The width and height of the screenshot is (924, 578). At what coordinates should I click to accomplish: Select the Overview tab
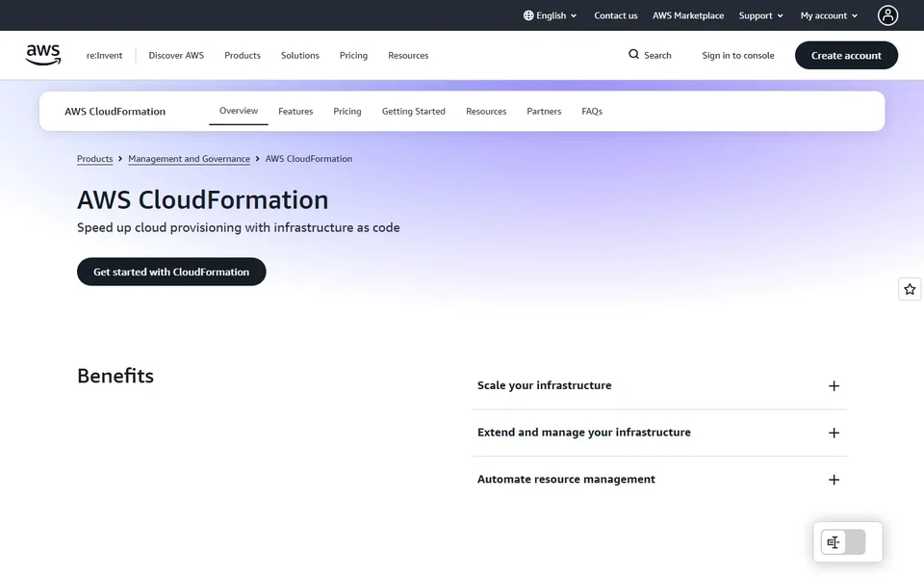click(239, 110)
